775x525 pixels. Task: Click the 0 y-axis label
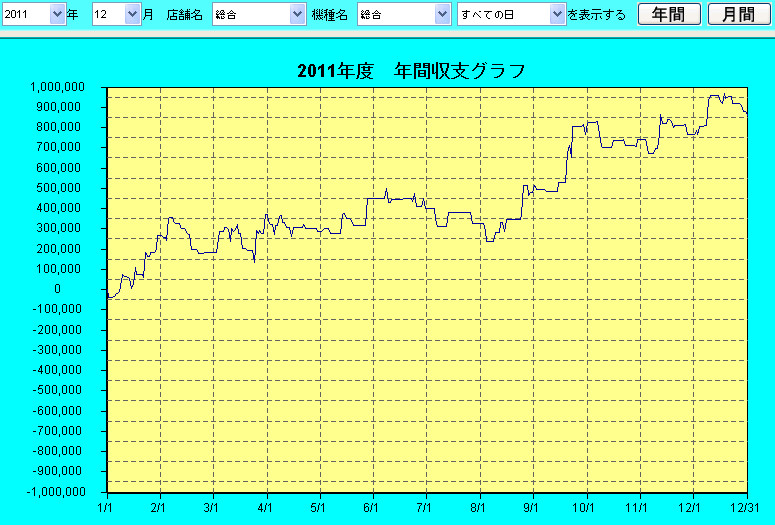(57, 289)
